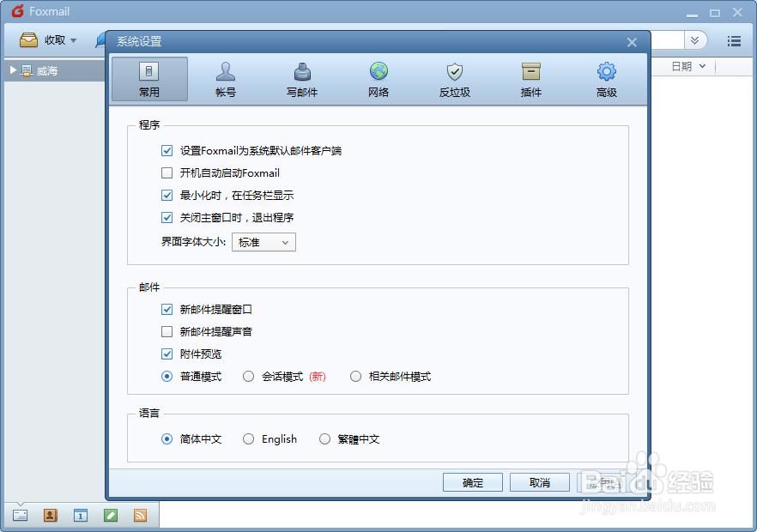Uncheck 新邮件提醒窗口 checkbox
This screenshot has width=757, height=532.
tap(167, 309)
